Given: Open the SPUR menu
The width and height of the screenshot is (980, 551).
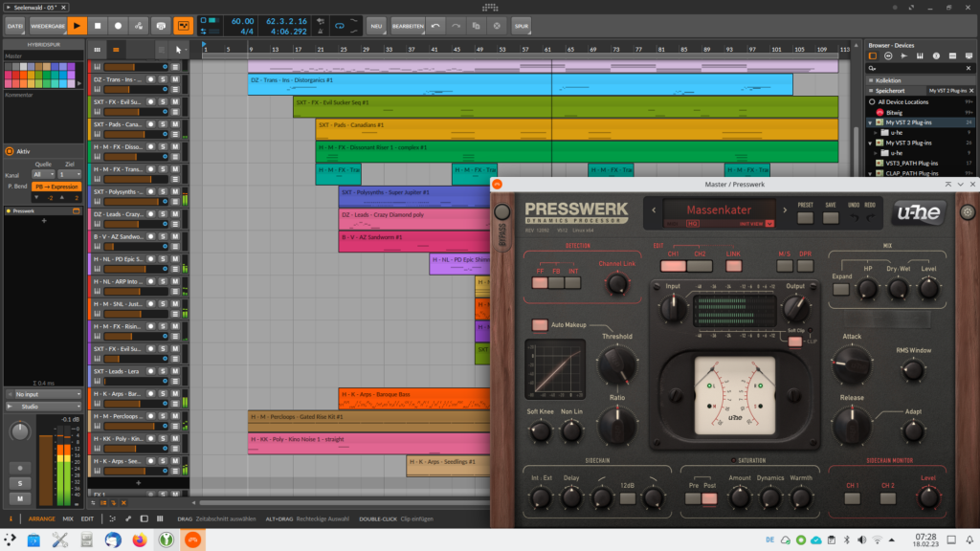Looking at the screenshot, I should [522, 26].
